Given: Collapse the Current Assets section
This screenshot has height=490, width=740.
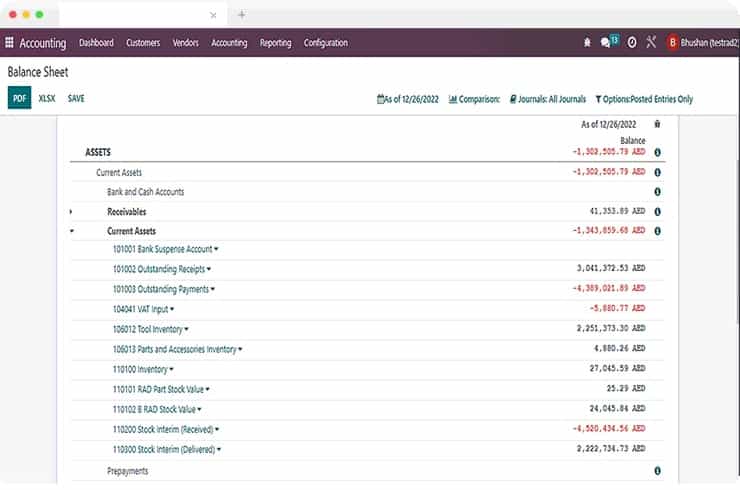Looking at the screenshot, I should tap(71, 231).
